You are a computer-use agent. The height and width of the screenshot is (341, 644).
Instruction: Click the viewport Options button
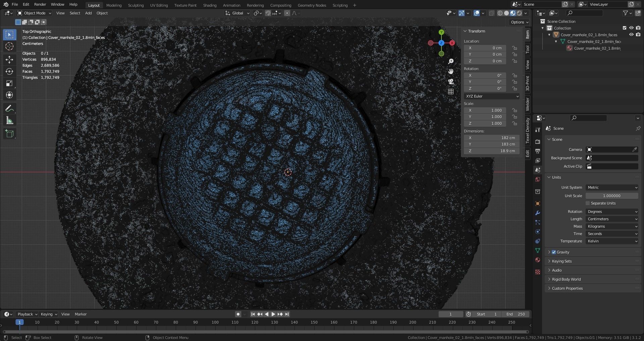coord(520,22)
